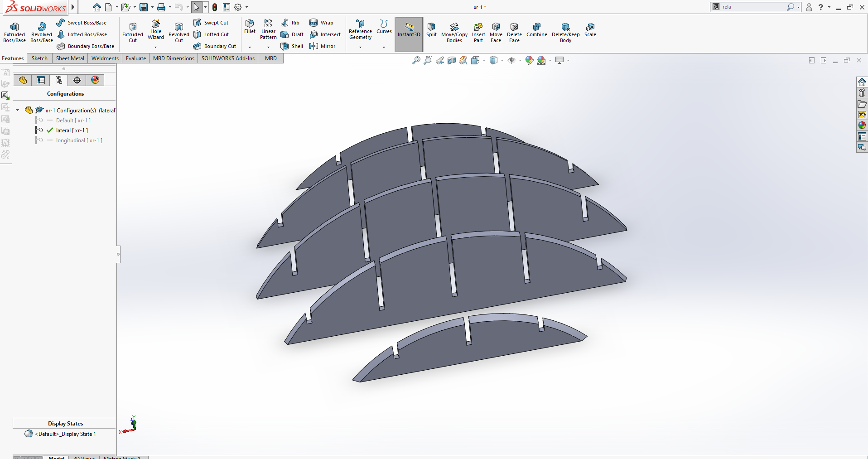Open the Hole Wizard tool

156,30
